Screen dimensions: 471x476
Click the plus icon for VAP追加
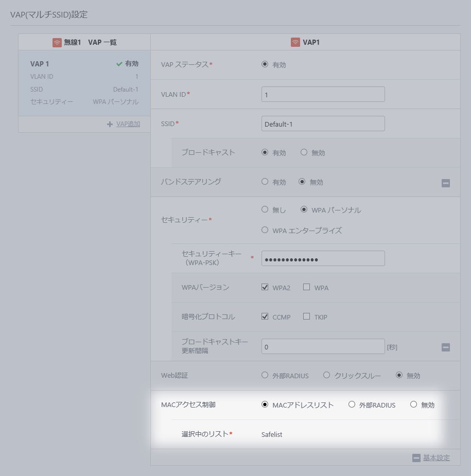[x=110, y=124]
